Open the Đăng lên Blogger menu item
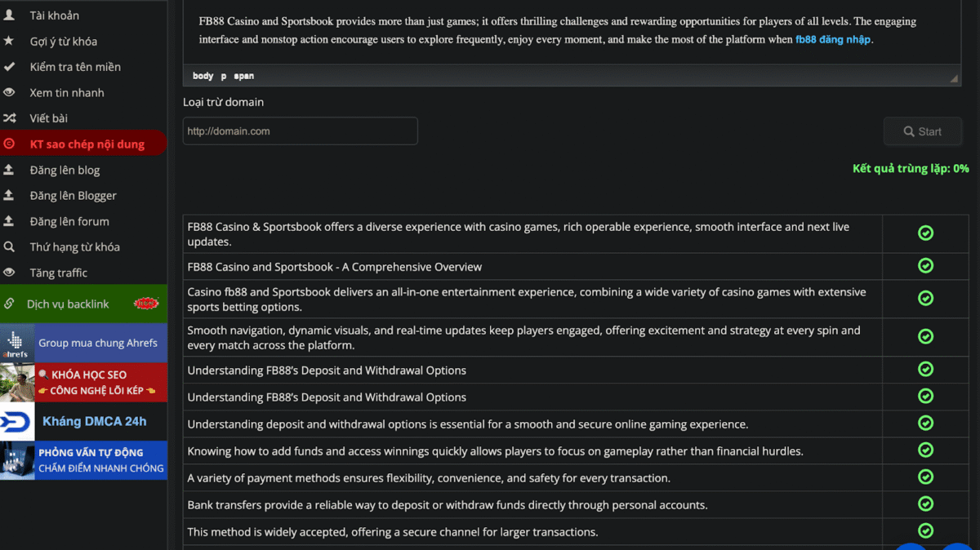Screen dimensions: 980x550 73,196
